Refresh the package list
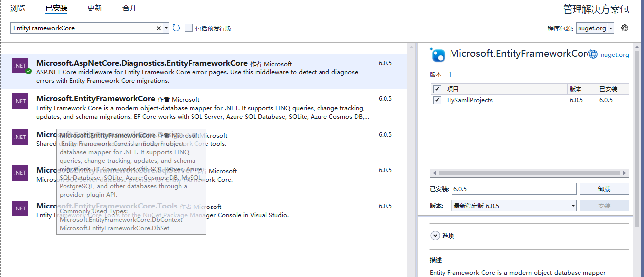This screenshot has height=277, width=644. point(176,28)
